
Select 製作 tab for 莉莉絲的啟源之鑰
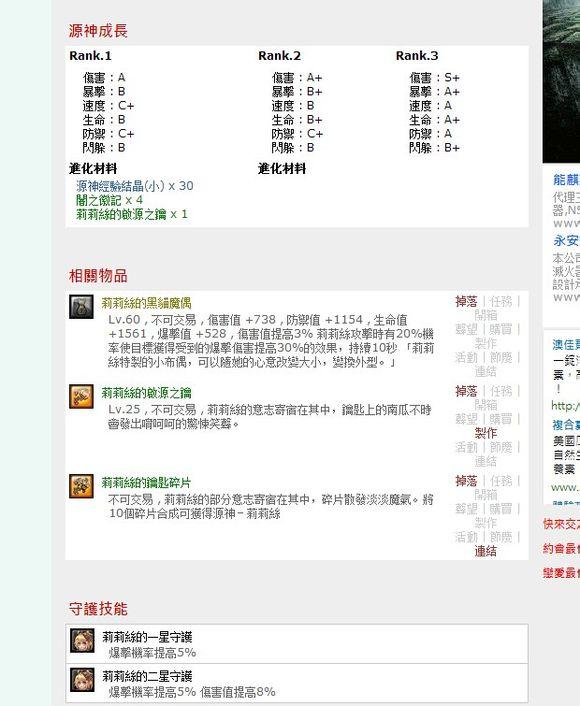486,433
